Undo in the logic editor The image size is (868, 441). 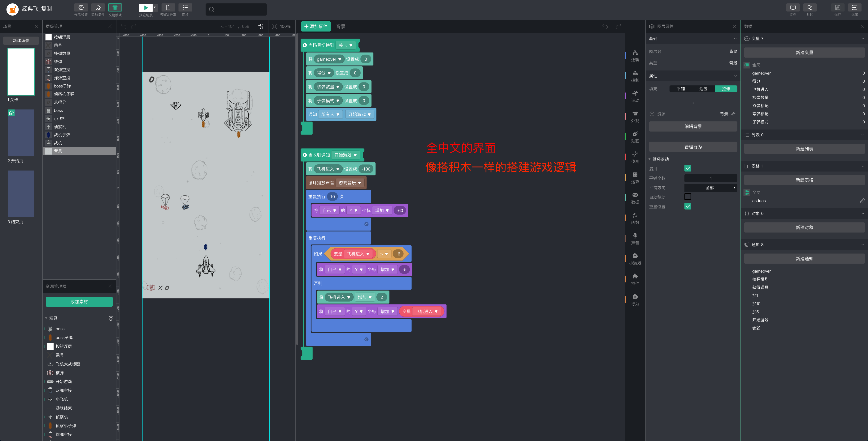(x=605, y=27)
